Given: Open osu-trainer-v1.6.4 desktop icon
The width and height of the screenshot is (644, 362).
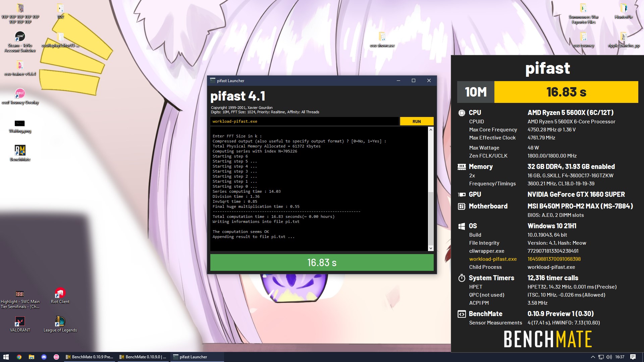Looking at the screenshot, I should point(20,68).
